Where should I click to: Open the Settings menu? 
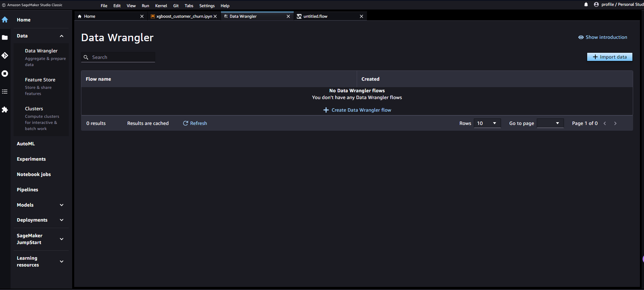pos(207,6)
